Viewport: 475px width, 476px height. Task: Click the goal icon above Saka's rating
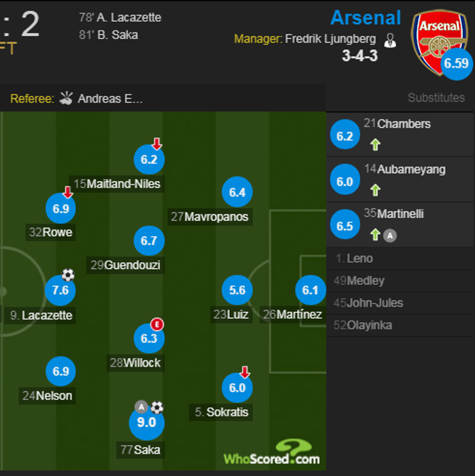coord(157,407)
